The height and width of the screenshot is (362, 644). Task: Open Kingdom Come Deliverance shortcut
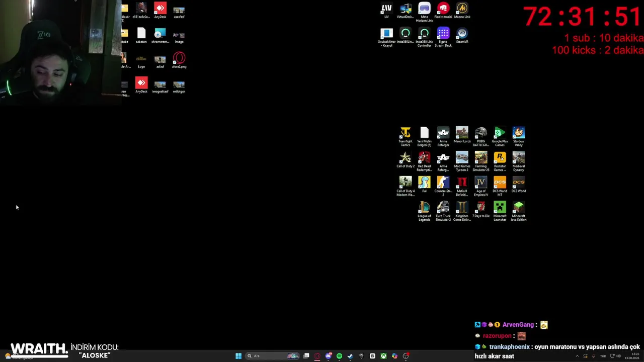462,211
